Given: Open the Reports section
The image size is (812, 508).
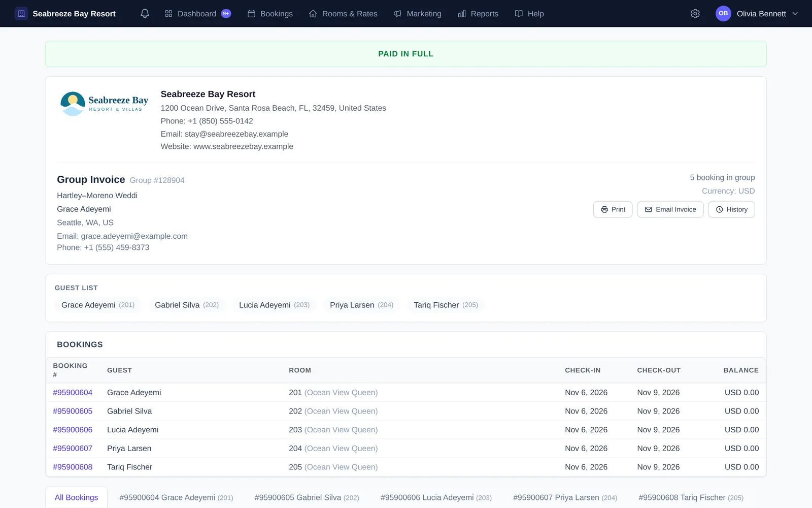Looking at the screenshot, I should coord(478,14).
